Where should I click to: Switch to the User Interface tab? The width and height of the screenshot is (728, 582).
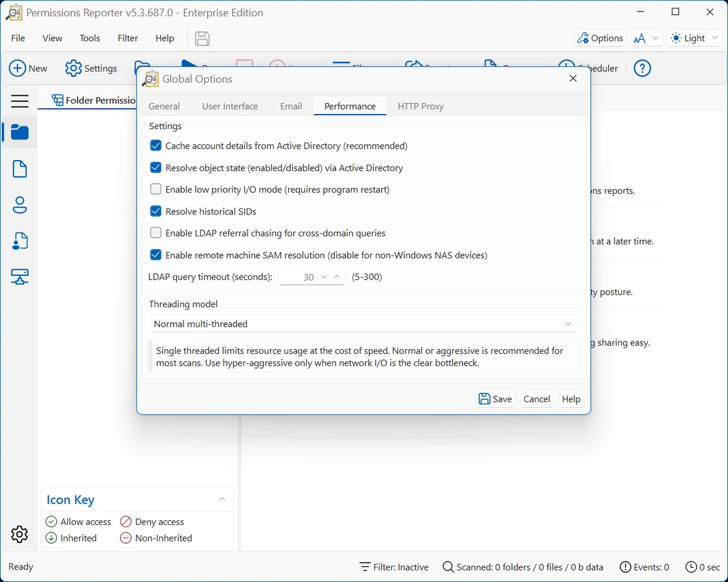coord(230,106)
